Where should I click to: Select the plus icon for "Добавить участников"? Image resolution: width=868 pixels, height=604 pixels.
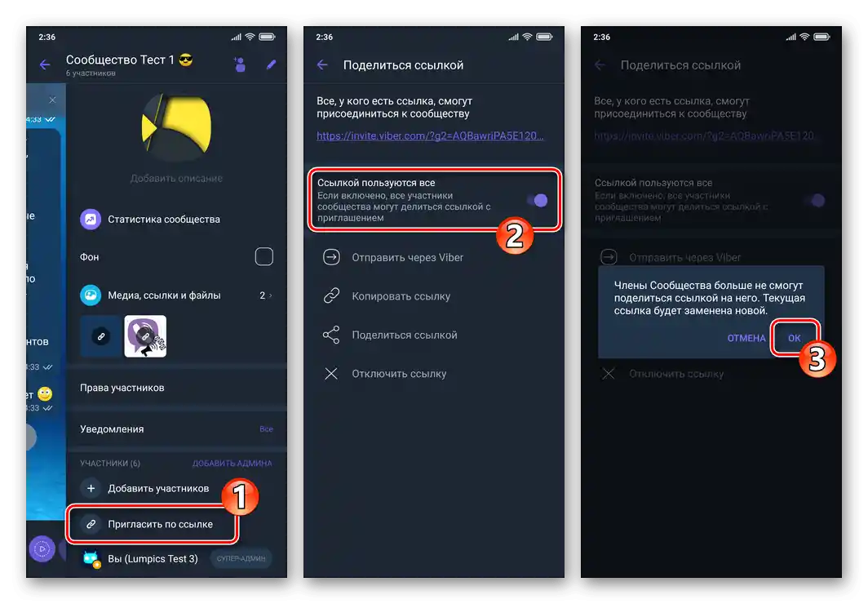[x=91, y=488]
